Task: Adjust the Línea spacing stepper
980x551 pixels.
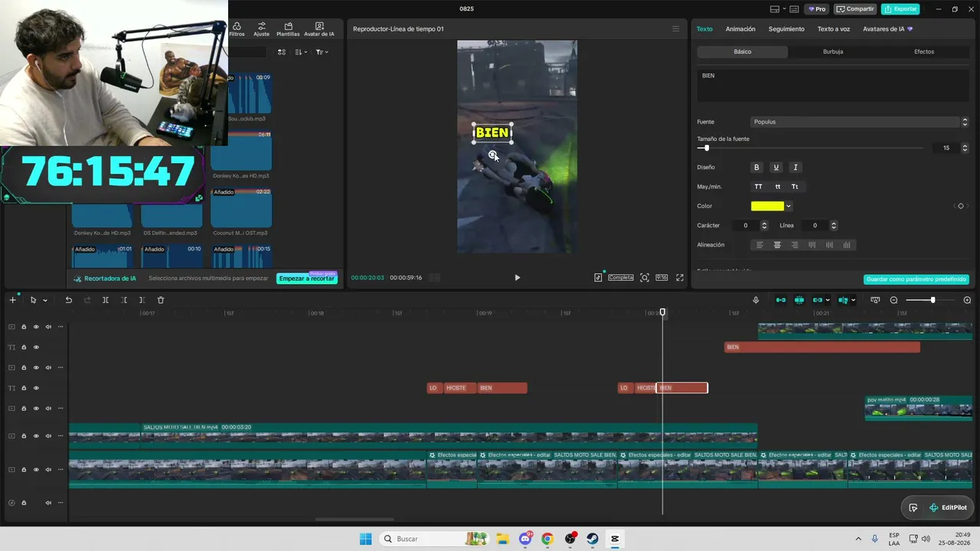Action: (834, 226)
